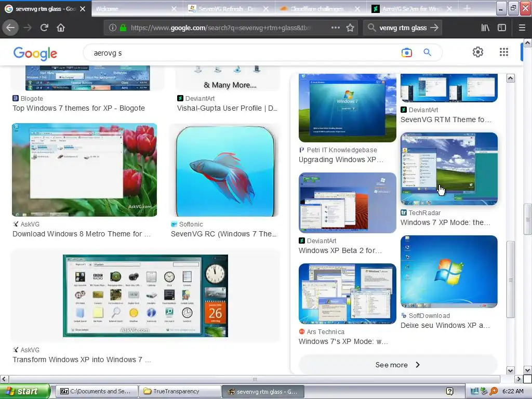
Task: Click the See more button
Action: coord(397,365)
